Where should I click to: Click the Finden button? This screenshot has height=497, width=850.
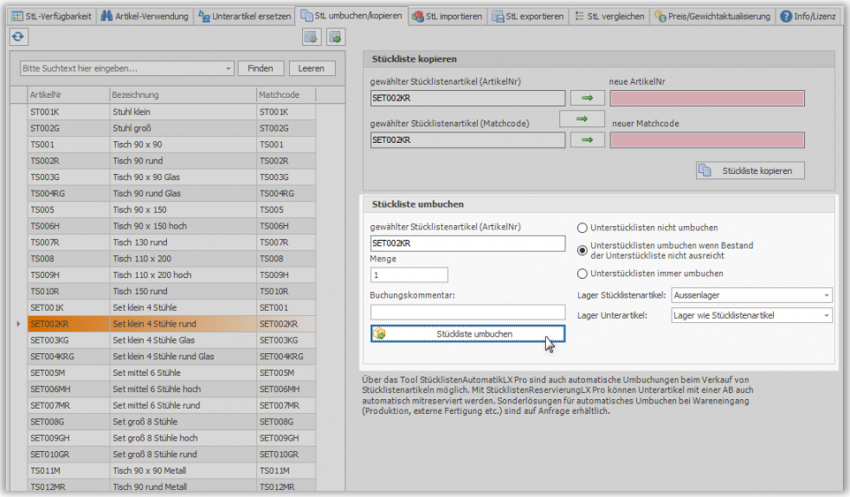260,68
